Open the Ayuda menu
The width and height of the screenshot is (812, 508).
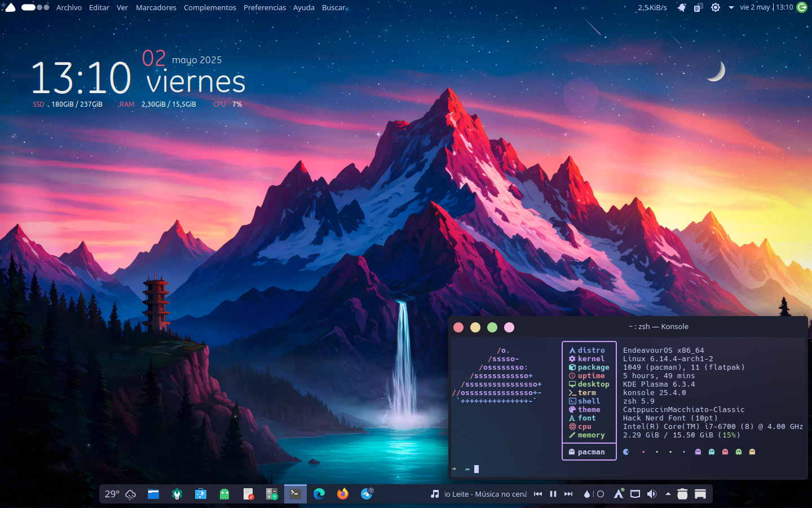click(304, 7)
